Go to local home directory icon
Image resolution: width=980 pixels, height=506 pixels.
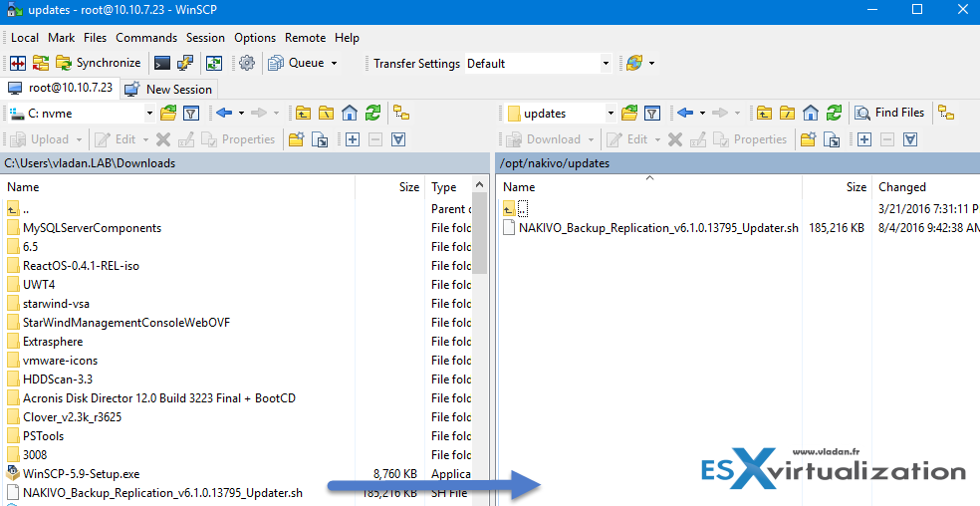pos(350,113)
